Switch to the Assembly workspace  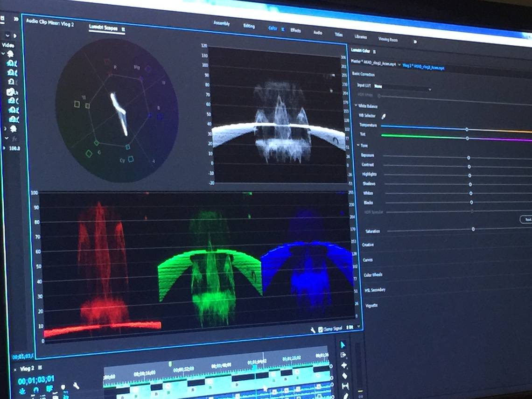click(222, 23)
